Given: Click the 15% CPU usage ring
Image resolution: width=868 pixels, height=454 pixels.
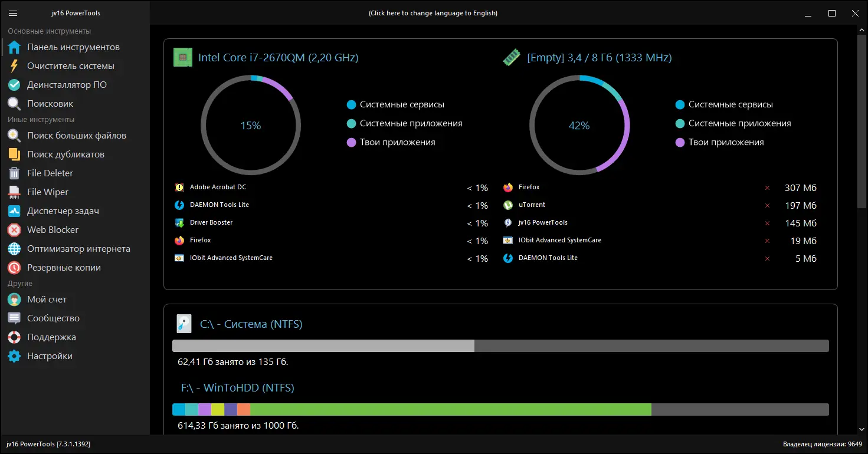Looking at the screenshot, I should [x=251, y=125].
